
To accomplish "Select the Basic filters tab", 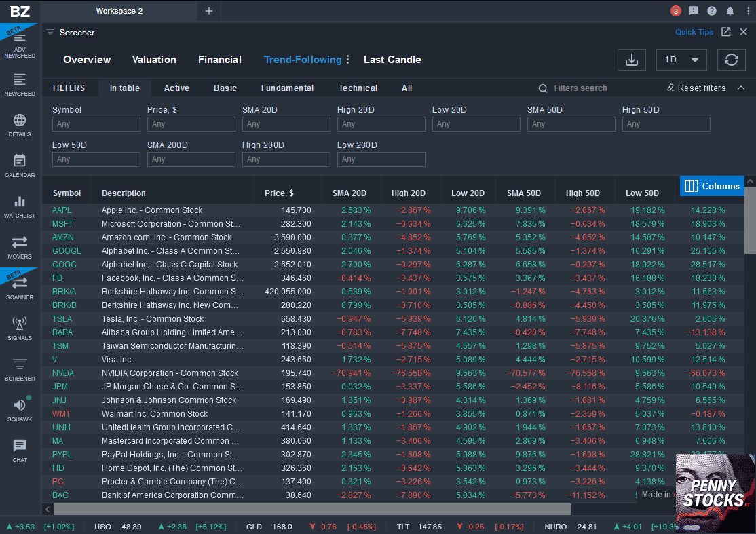I will click(x=225, y=88).
